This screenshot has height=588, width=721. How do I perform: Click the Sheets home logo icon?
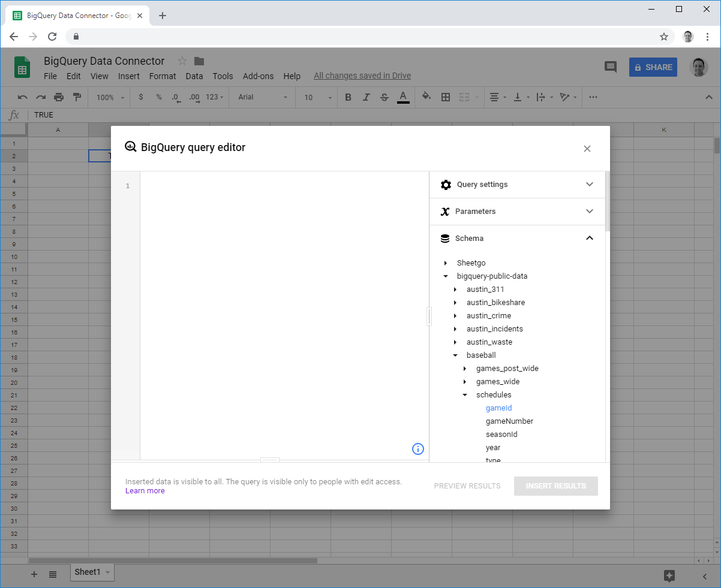(22, 67)
